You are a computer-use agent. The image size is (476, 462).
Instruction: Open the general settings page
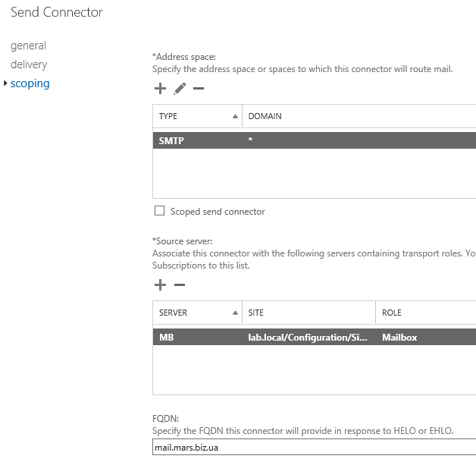[28, 46]
